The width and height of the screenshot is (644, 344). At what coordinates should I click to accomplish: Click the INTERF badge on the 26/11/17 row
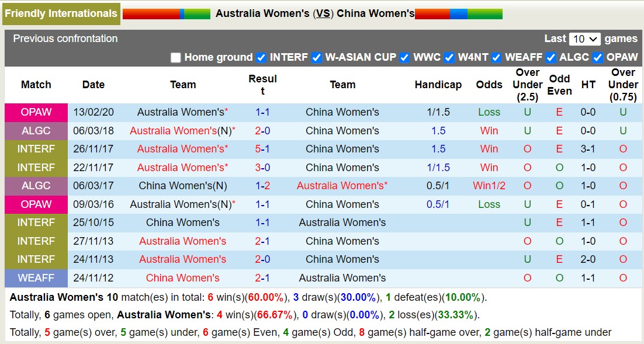36,149
